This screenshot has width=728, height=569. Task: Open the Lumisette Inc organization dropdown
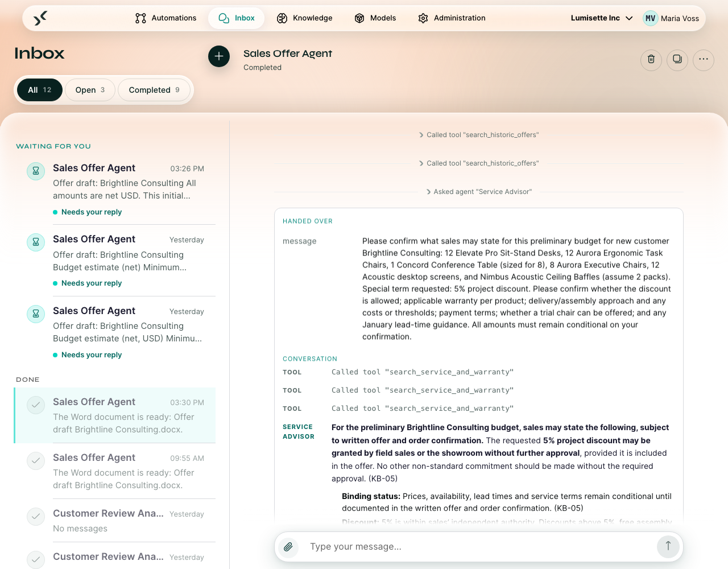pos(602,18)
